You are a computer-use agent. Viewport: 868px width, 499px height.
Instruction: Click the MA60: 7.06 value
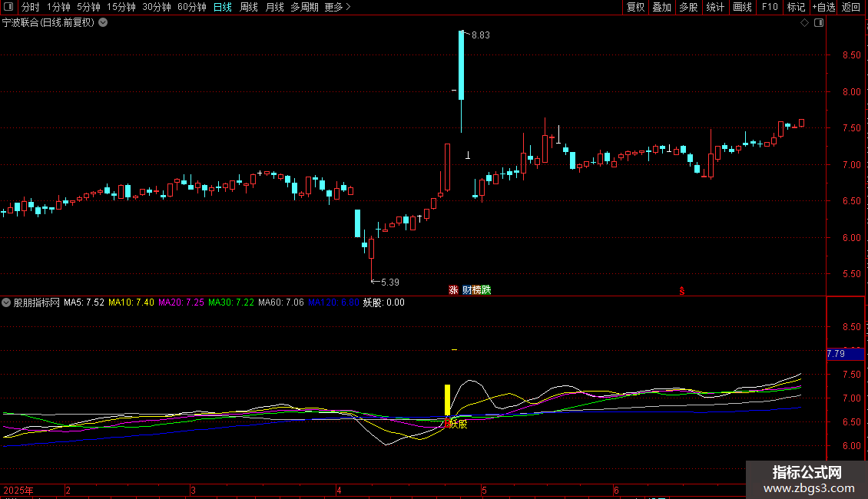281,302
